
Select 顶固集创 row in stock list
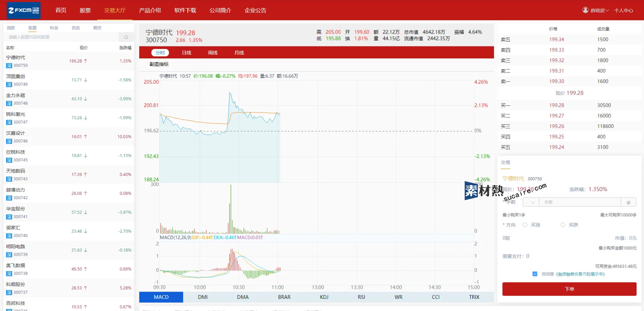point(69,80)
